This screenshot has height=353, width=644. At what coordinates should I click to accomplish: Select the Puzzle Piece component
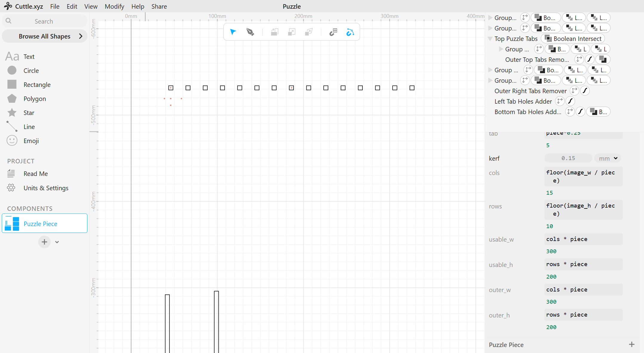click(x=44, y=223)
